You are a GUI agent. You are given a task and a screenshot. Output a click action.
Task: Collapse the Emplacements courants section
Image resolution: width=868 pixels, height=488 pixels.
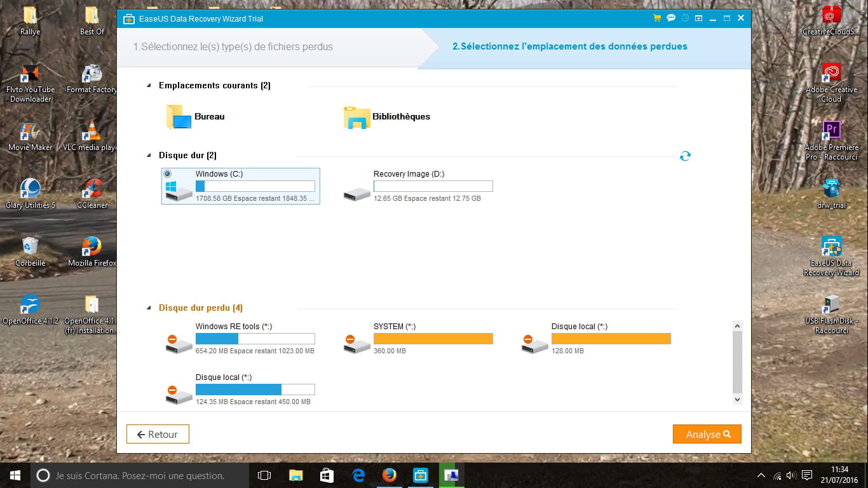(x=149, y=86)
